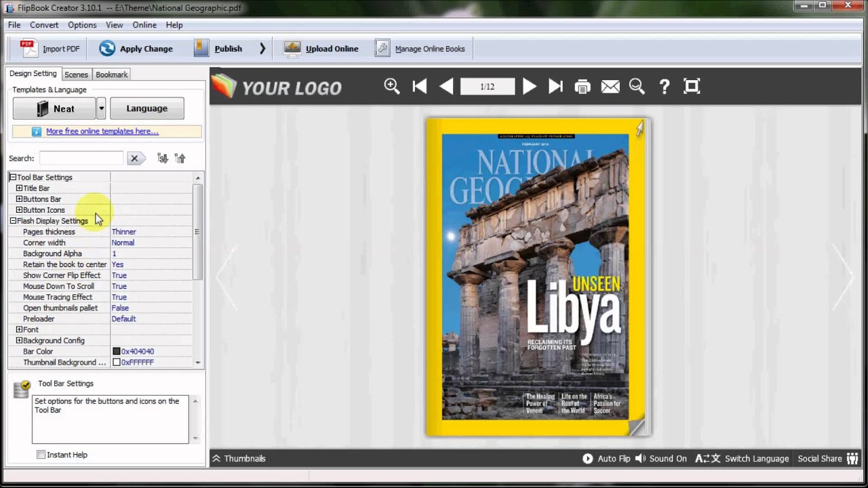868x488 pixels.
Task: Click the Neat template button
Action: [54, 108]
